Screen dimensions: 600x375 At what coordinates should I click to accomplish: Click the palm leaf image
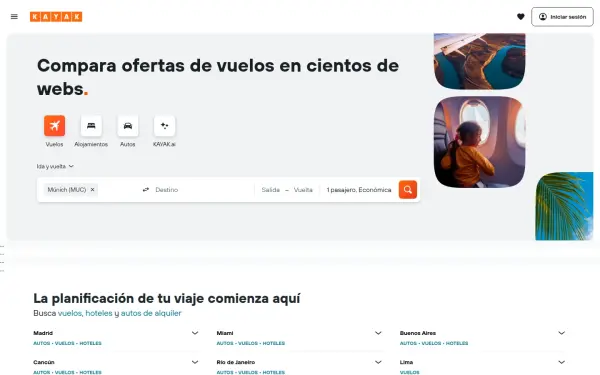564,206
